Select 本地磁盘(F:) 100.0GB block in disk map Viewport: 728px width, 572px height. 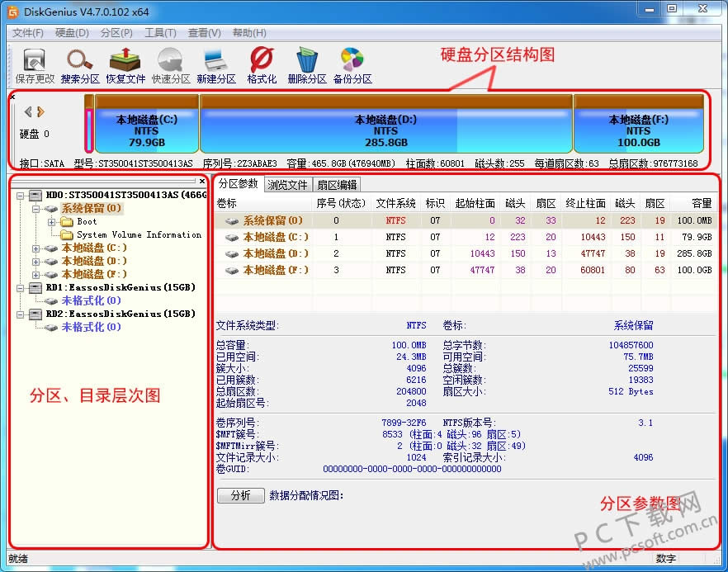pos(639,124)
